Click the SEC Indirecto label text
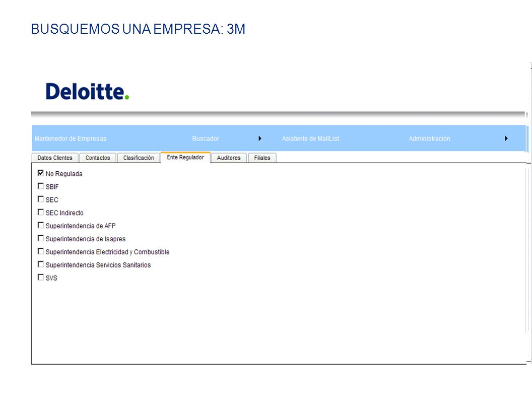Screen dimensions: 532x411 pos(64,213)
